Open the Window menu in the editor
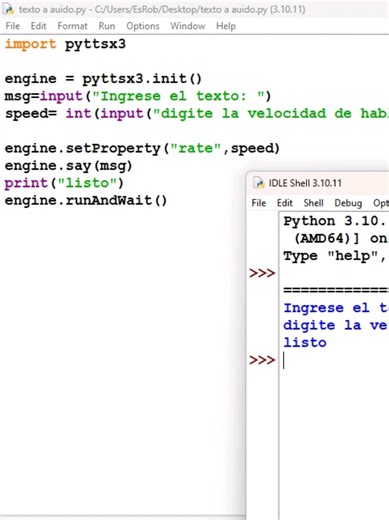389x520 pixels. click(188, 26)
